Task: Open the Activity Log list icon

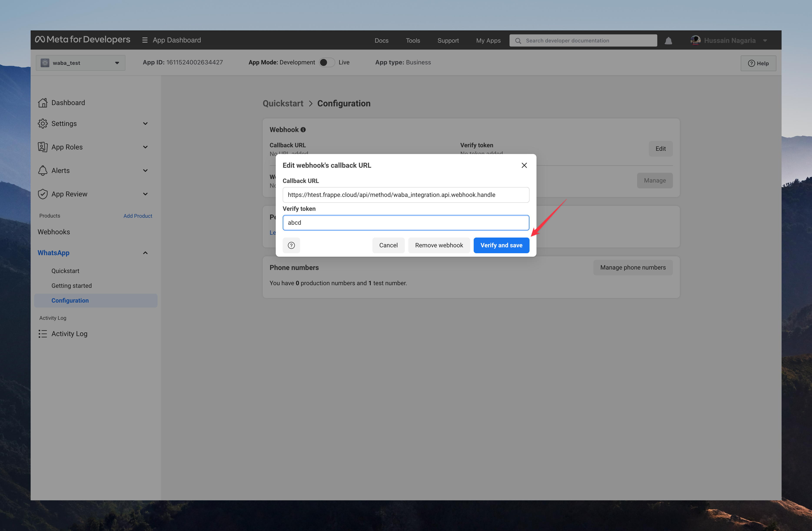Action: coord(43,334)
